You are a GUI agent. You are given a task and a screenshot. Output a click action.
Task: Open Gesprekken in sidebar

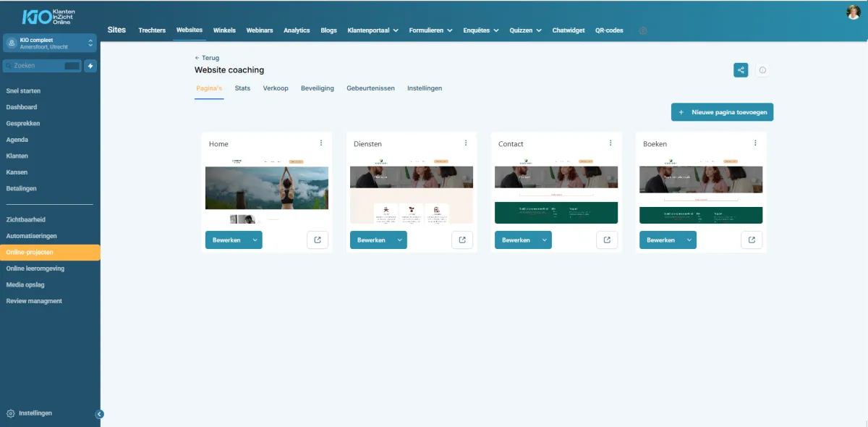(23, 124)
